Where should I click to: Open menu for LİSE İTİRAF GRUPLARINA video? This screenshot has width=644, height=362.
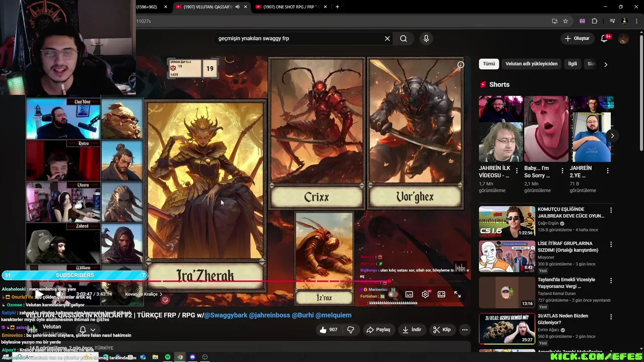pyautogui.click(x=611, y=244)
